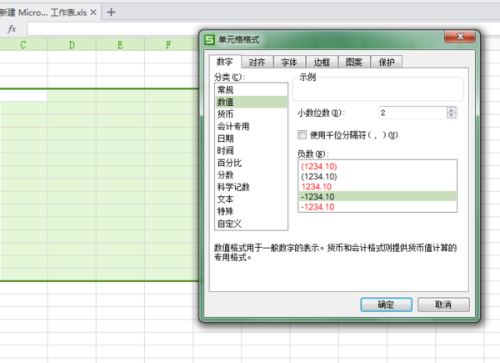Add a new document tab with plus icon

coord(111,12)
